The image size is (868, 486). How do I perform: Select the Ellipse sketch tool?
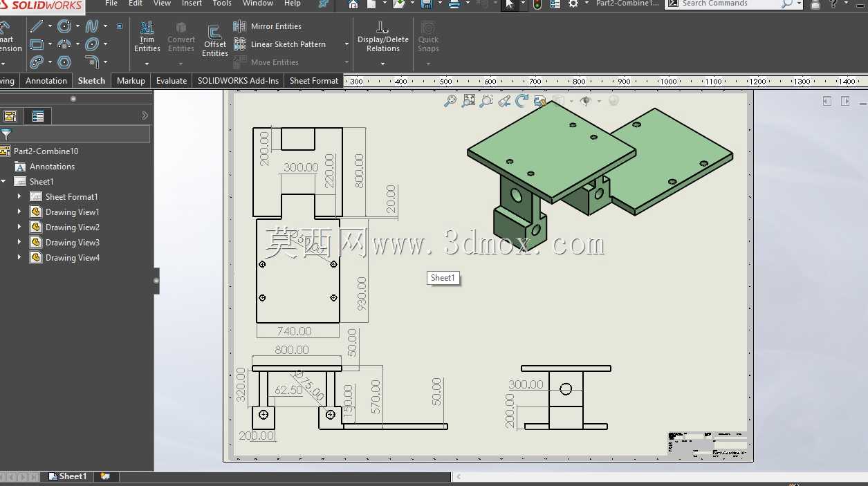pyautogui.click(x=92, y=44)
